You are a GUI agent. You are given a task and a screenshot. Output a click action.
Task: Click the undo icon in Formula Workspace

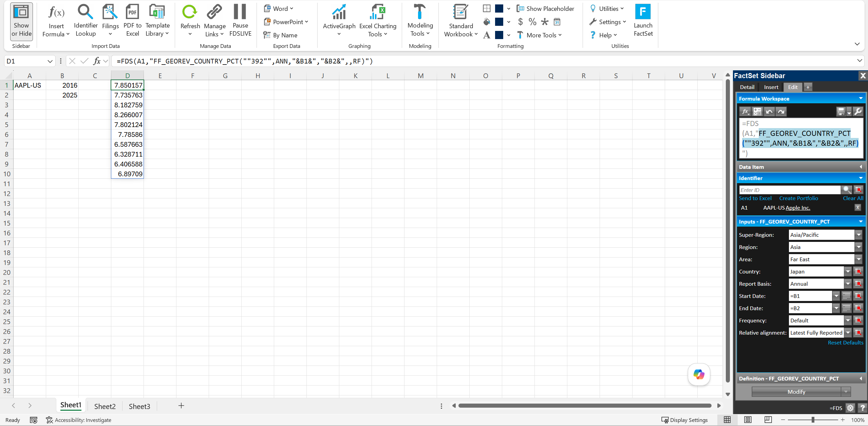[x=769, y=112]
